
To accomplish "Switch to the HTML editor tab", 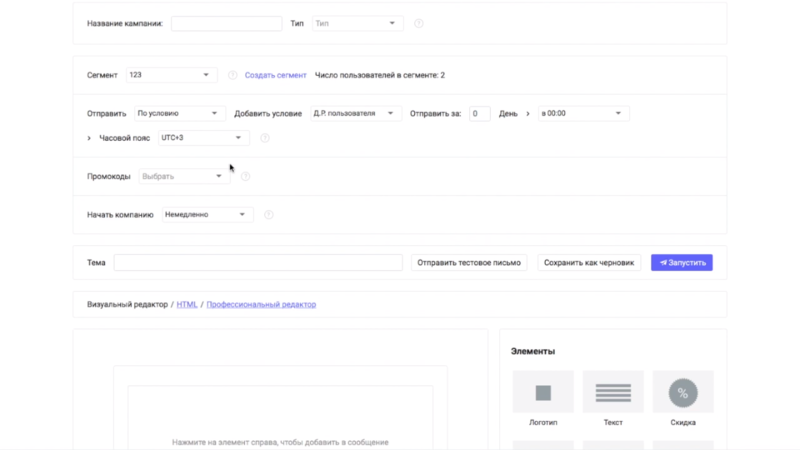I will (x=187, y=304).
